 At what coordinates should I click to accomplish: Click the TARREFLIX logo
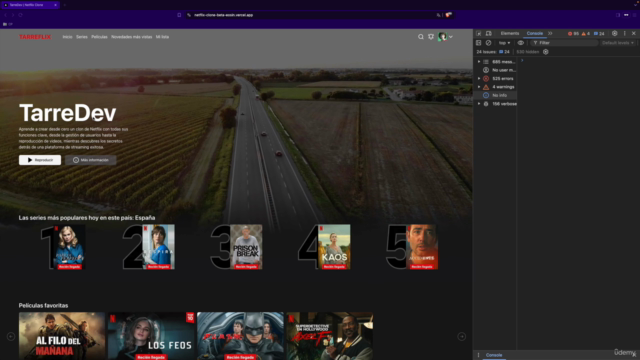pyautogui.click(x=35, y=37)
